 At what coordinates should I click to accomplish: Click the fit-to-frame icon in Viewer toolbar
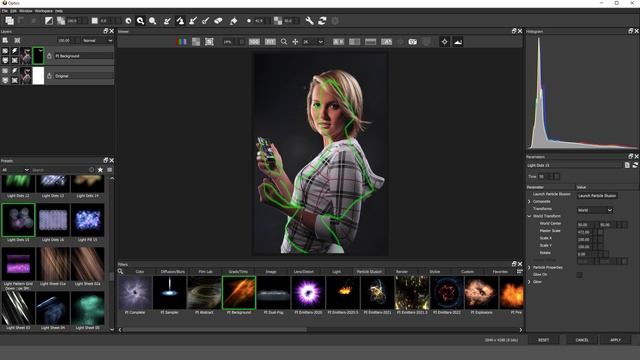coord(209,42)
